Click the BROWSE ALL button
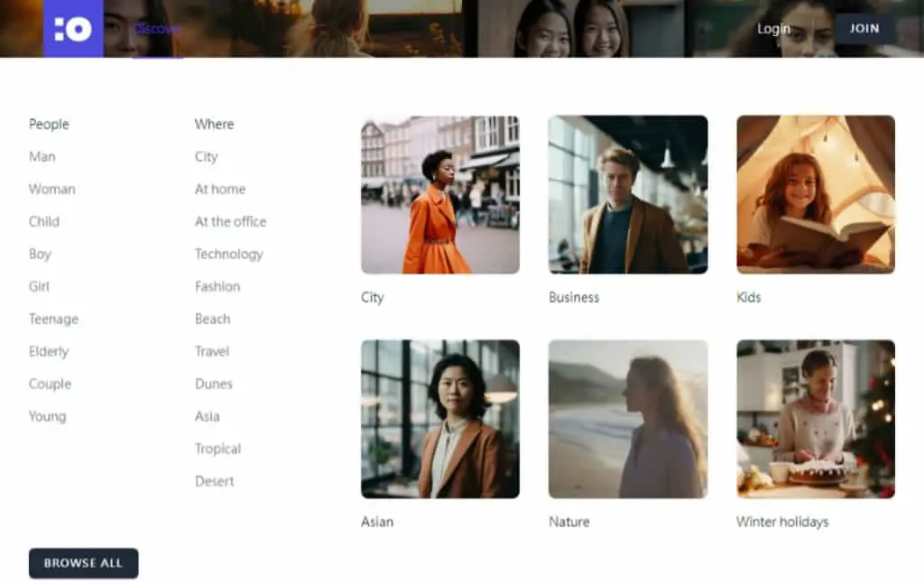The image size is (924, 584). pyautogui.click(x=84, y=563)
